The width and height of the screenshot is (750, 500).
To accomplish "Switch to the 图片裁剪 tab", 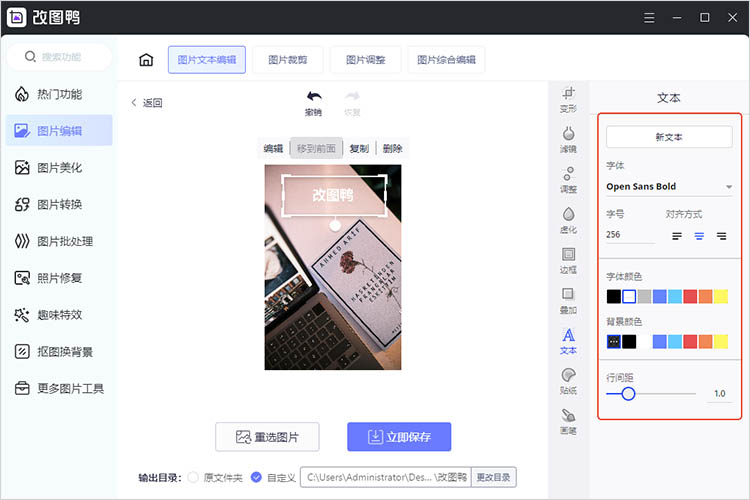I will 287,60.
